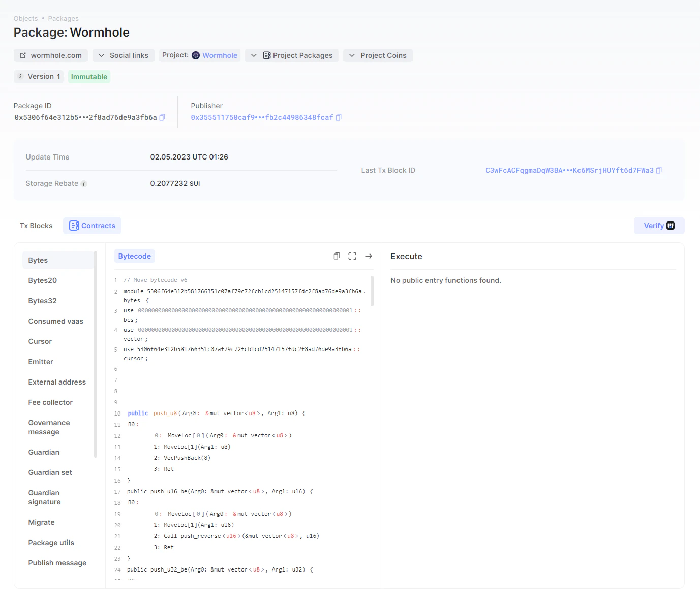The image size is (700, 603).
Task: Click the external link icon beside wormhole.com
Action: point(23,55)
